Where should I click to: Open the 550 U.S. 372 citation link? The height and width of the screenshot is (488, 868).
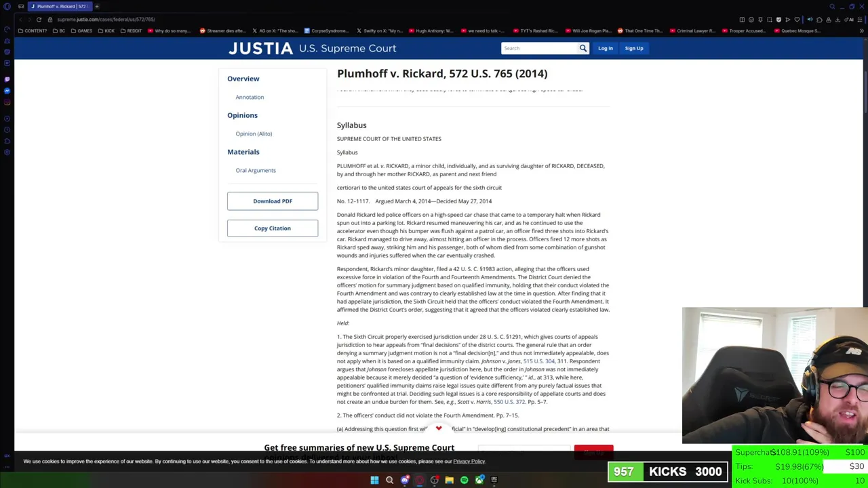click(x=509, y=402)
